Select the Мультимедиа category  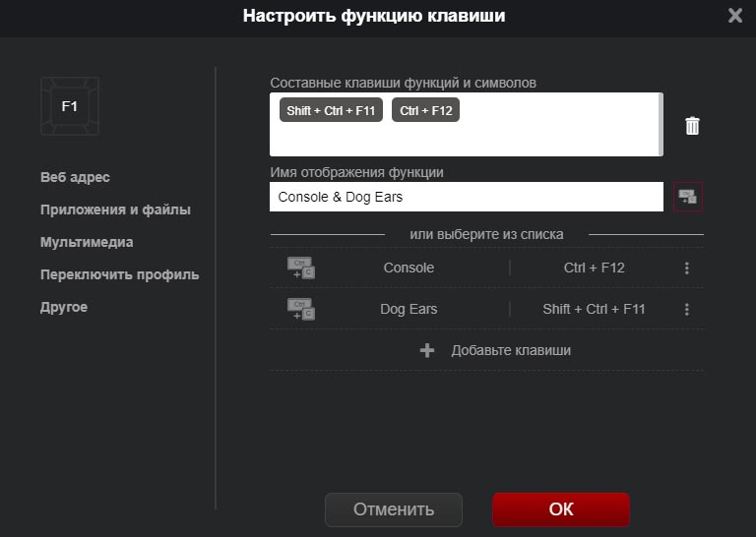(87, 242)
